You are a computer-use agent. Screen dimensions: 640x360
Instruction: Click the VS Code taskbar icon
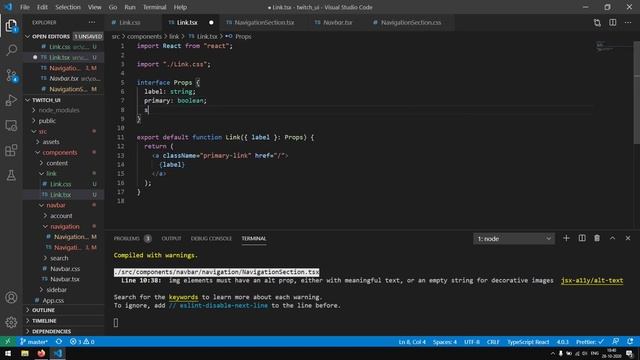[x=58, y=353]
